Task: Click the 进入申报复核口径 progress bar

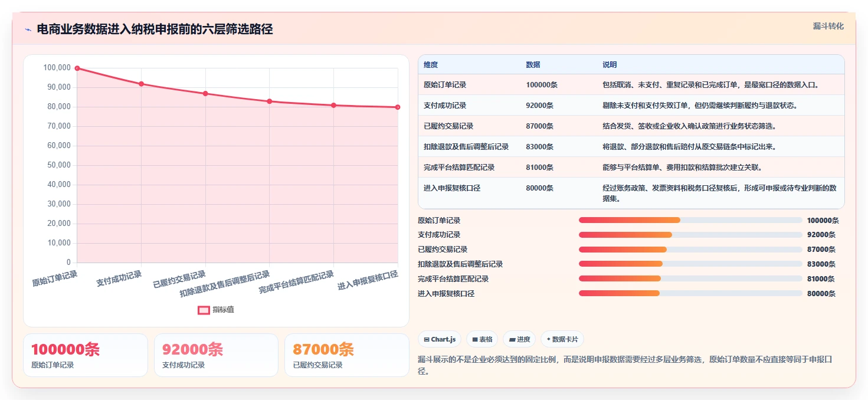Action: pos(690,293)
